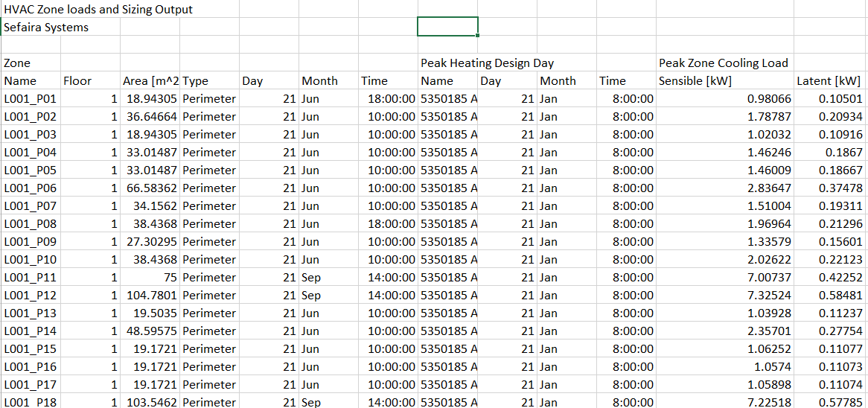Select zone name cell L001_P12
Screen dimensions: 868x408
[31, 295]
